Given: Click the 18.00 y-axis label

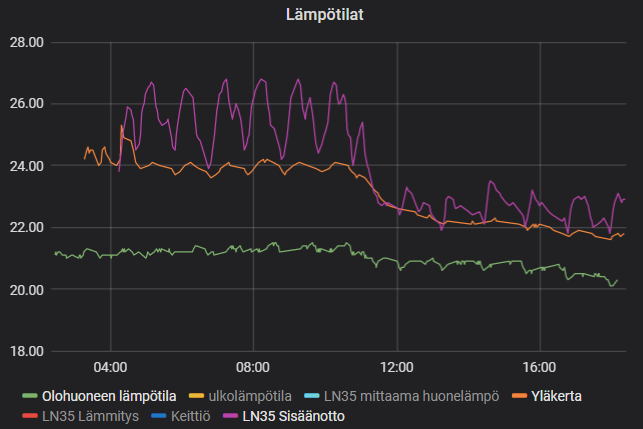Looking at the screenshot, I should pyautogui.click(x=27, y=351).
